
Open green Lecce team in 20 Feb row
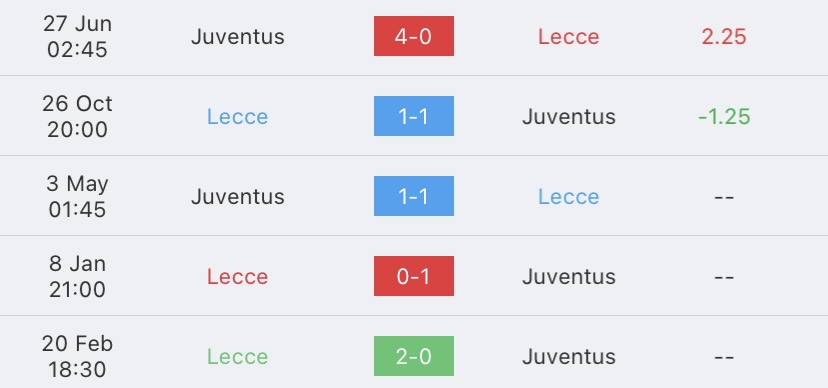[x=238, y=356]
